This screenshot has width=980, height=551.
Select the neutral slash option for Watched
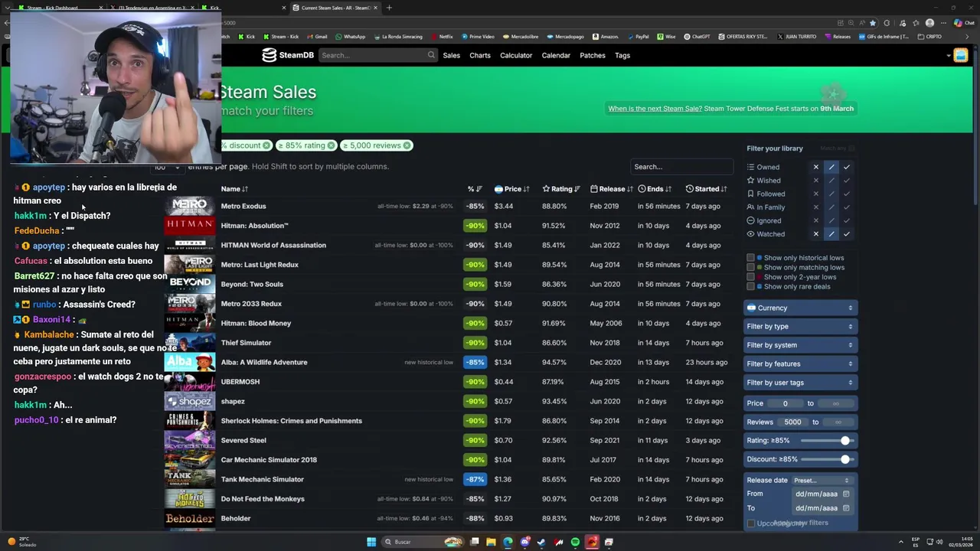(x=831, y=234)
